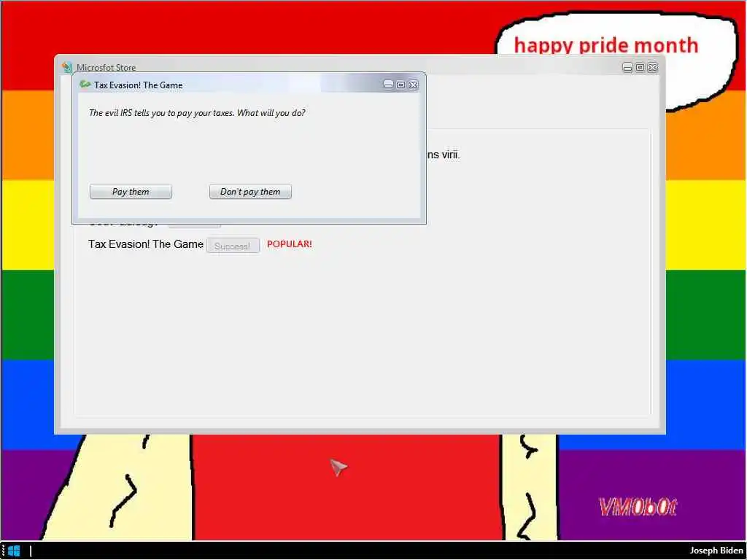Click the Tax Evasion game title bar icon
The image size is (747, 560).
coord(85,85)
